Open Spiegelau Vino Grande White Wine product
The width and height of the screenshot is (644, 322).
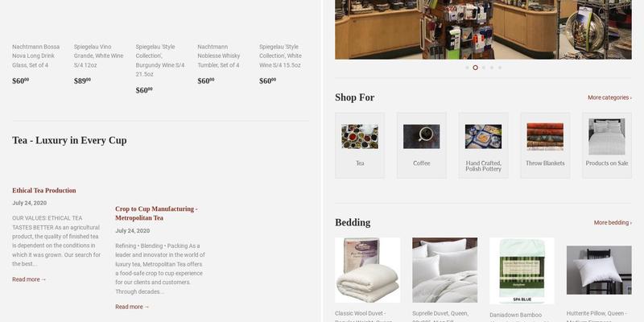(x=98, y=56)
